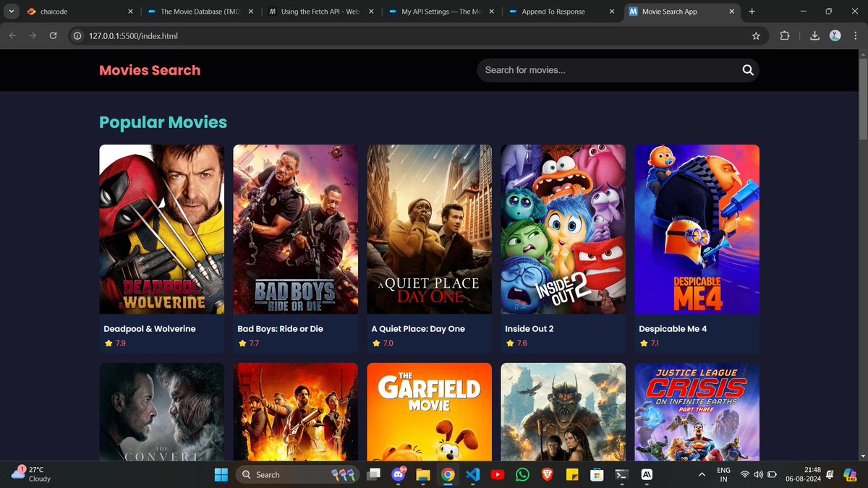Viewport: 868px width, 488px height.
Task: Open the Chrome three-dot menu
Action: tap(855, 35)
